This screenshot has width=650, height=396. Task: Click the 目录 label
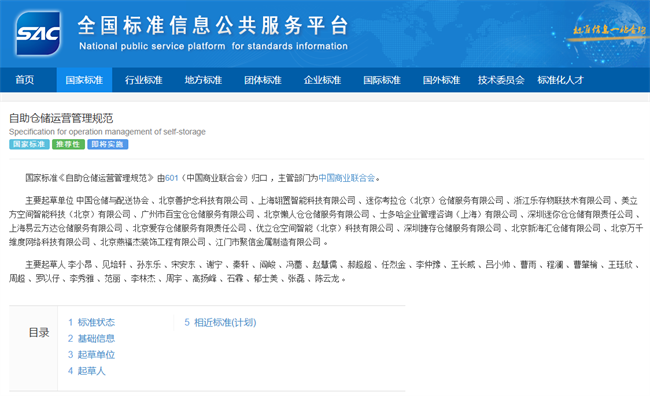point(39,333)
